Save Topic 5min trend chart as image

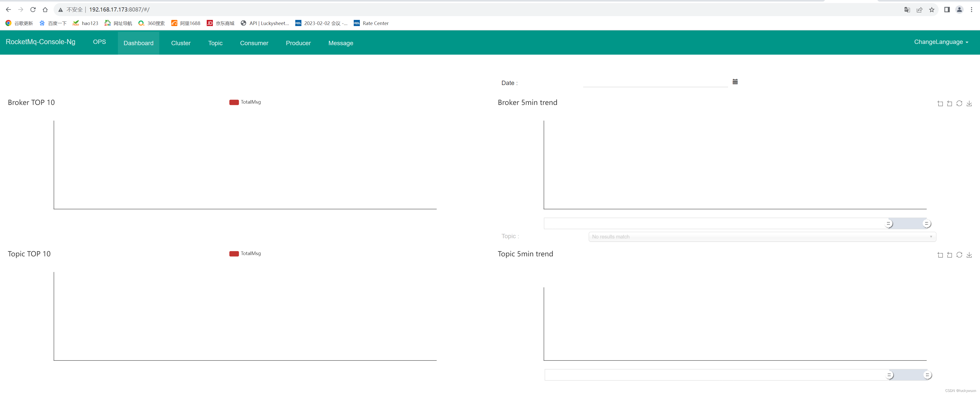[969, 255]
